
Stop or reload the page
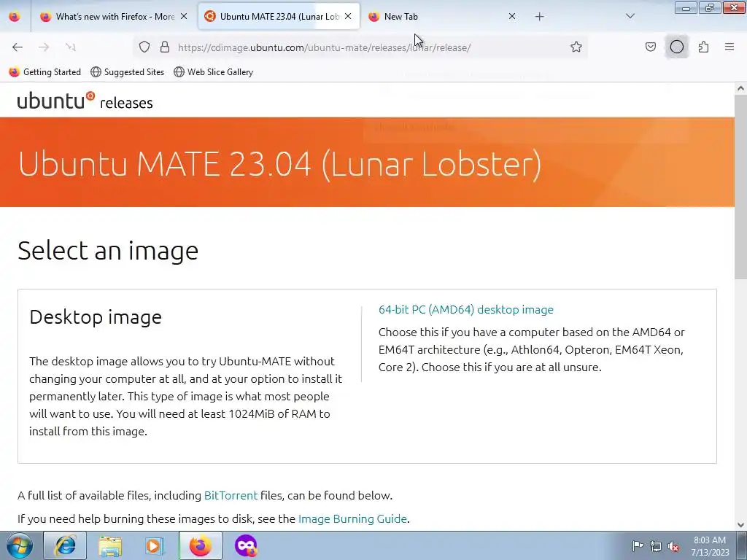[x=71, y=47]
